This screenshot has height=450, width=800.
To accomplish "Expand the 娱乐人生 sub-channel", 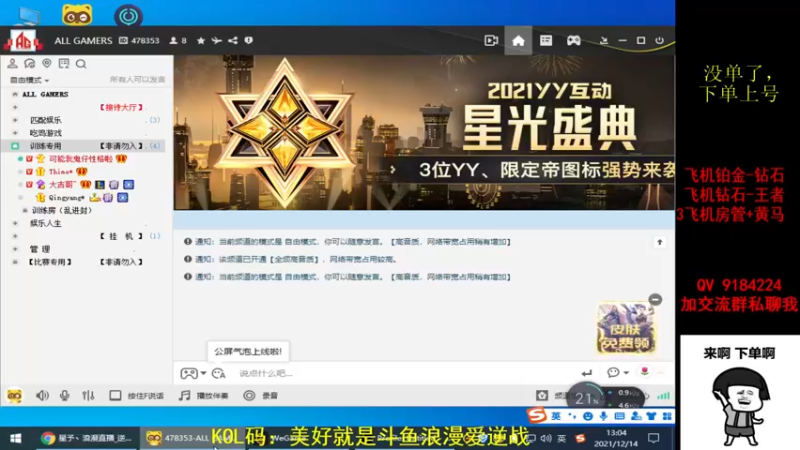I will coord(15,223).
